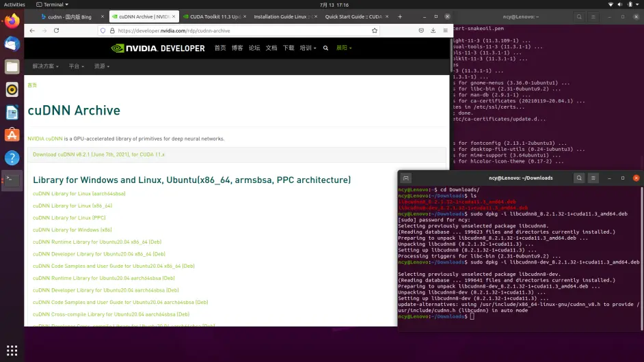The width and height of the screenshot is (644, 362).
Task: Expand the 培训 dropdown menu
Action: tap(308, 48)
